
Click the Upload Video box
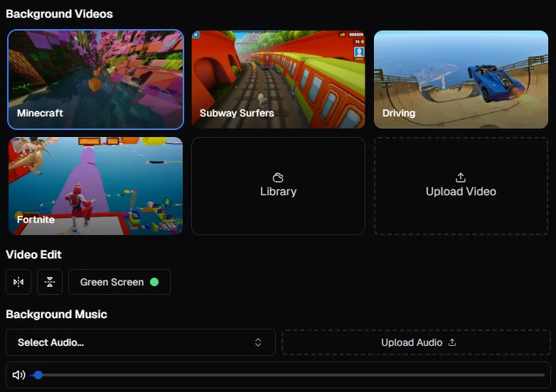coord(461,186)
